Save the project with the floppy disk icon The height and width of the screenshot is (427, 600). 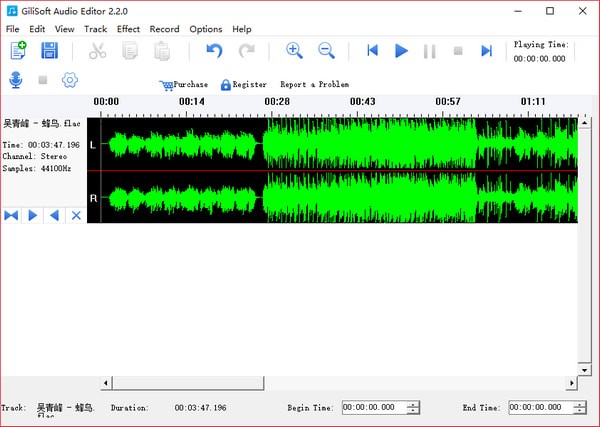click(x=48, y=50)
